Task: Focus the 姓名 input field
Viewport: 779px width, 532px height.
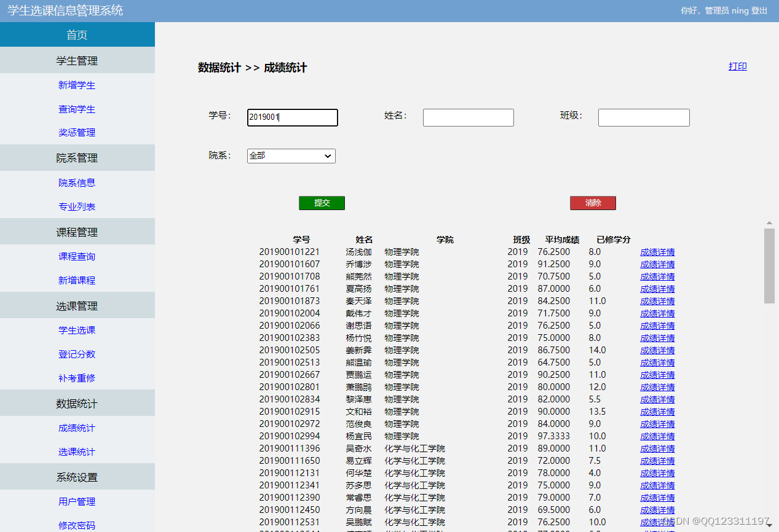Action: 469,118
